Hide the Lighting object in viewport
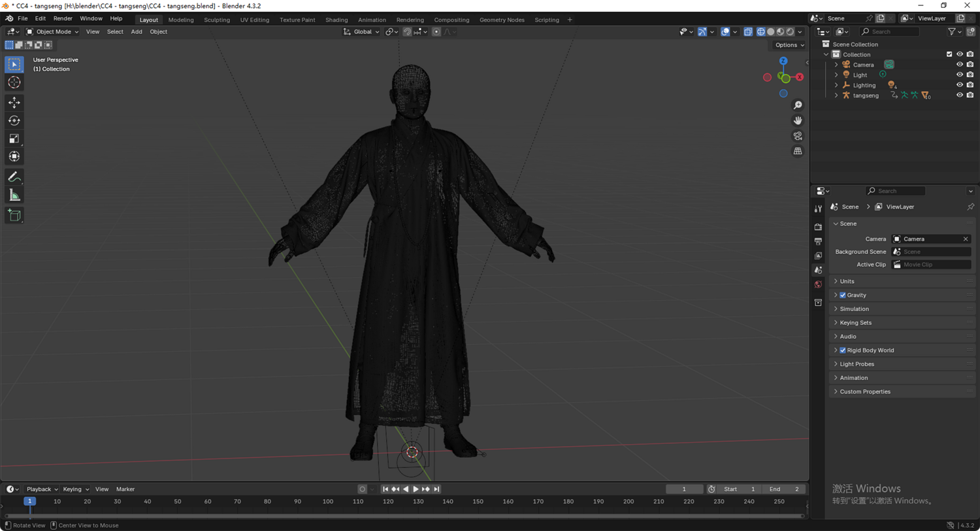 click(x=960, y=85)
